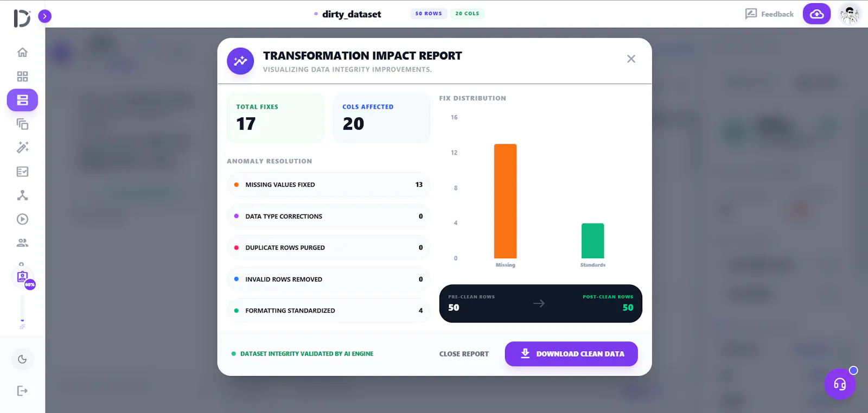This screenshot has height=413, width=868.
Task: Select the Missing Values Fixed row
Action: (x=328, y=185)
